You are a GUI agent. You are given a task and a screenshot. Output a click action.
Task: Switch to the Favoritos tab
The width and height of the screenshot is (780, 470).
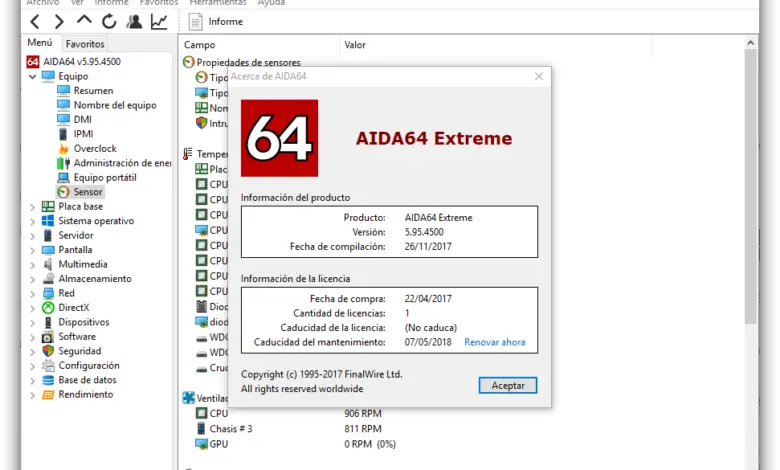pos(85,44)
